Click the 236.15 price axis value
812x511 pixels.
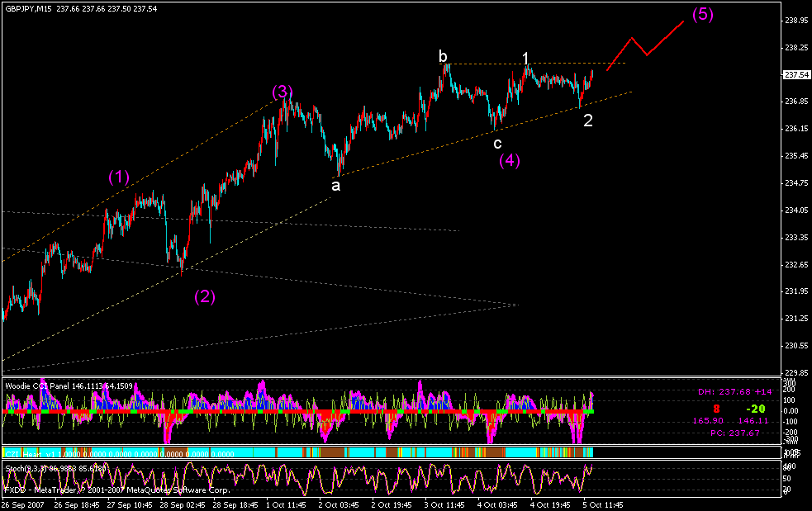(x=796, y=129)
